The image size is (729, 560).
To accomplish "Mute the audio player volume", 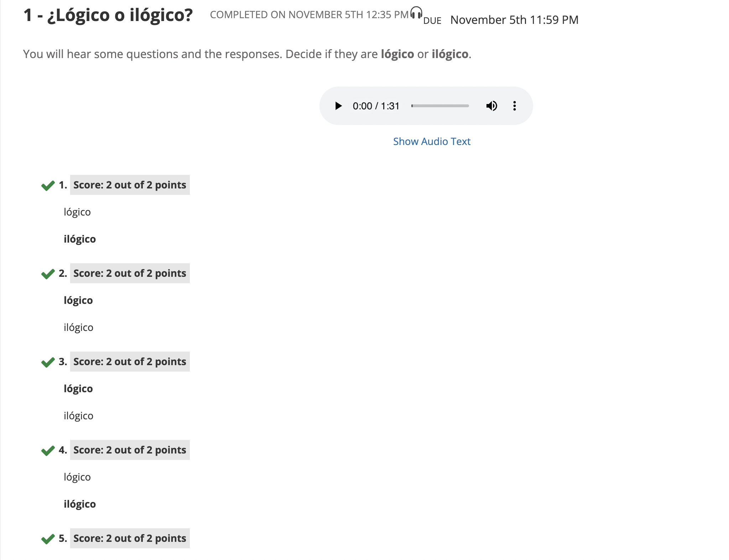I will [x=491, y=106].
